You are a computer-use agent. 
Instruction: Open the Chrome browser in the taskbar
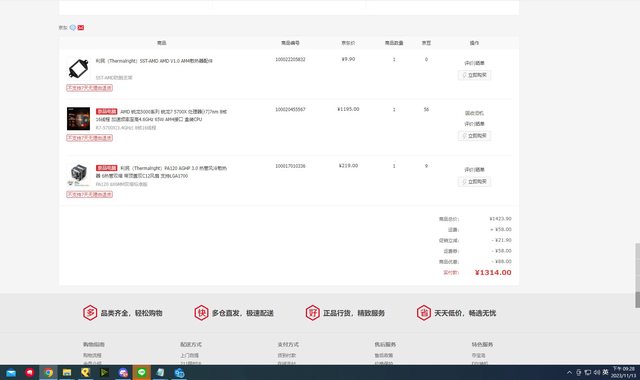(48, 372)
